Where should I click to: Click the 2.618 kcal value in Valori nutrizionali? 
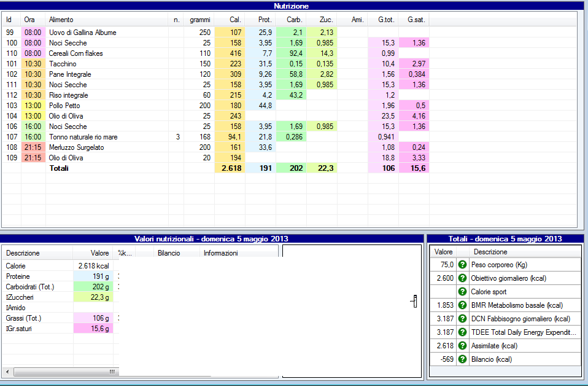[x=94, y=266]
